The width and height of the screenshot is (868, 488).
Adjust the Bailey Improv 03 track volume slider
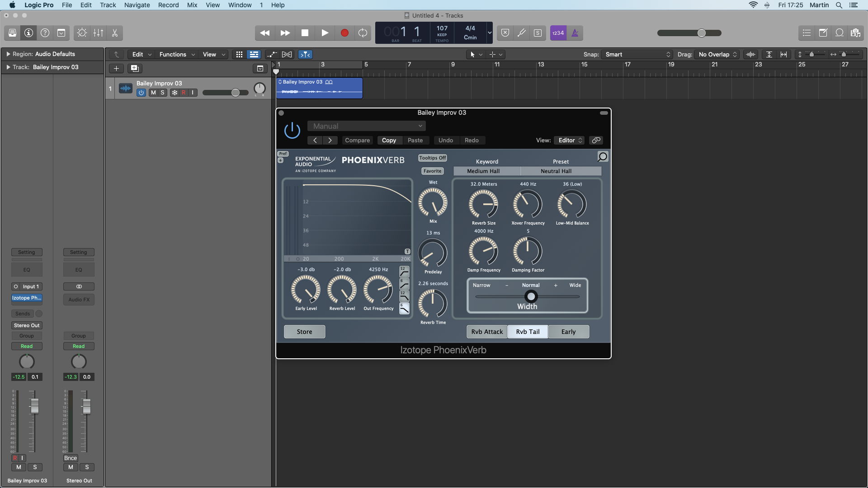[236, 93]
